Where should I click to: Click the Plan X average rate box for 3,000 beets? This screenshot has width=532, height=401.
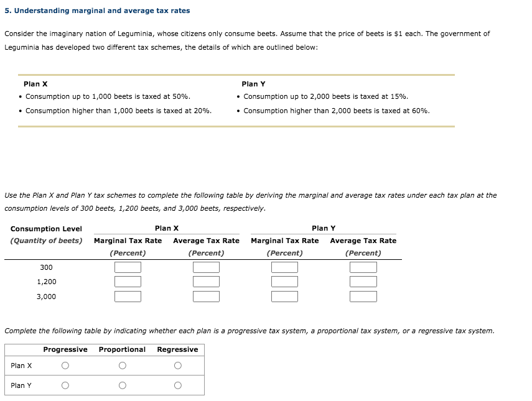point(207,297)
